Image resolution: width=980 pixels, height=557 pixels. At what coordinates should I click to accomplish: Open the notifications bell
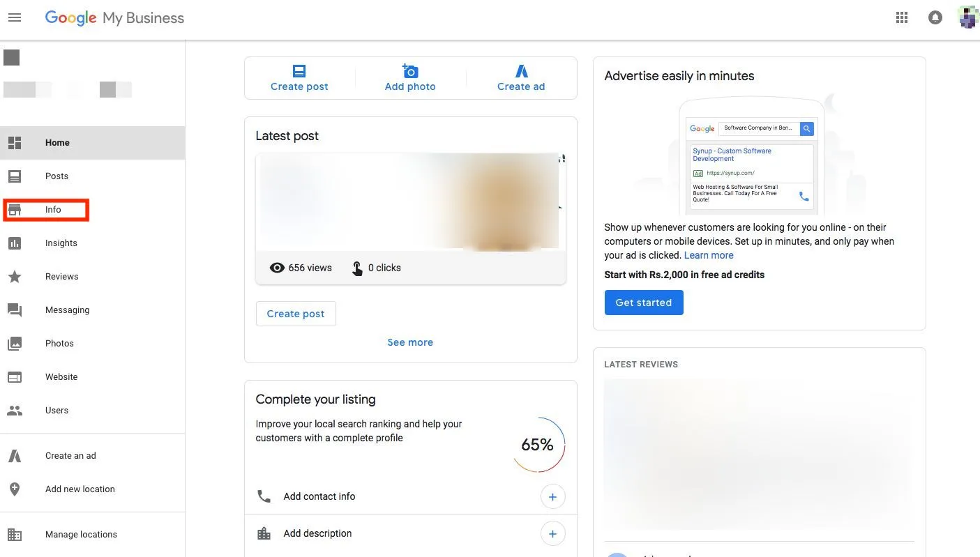coord(935,17)
